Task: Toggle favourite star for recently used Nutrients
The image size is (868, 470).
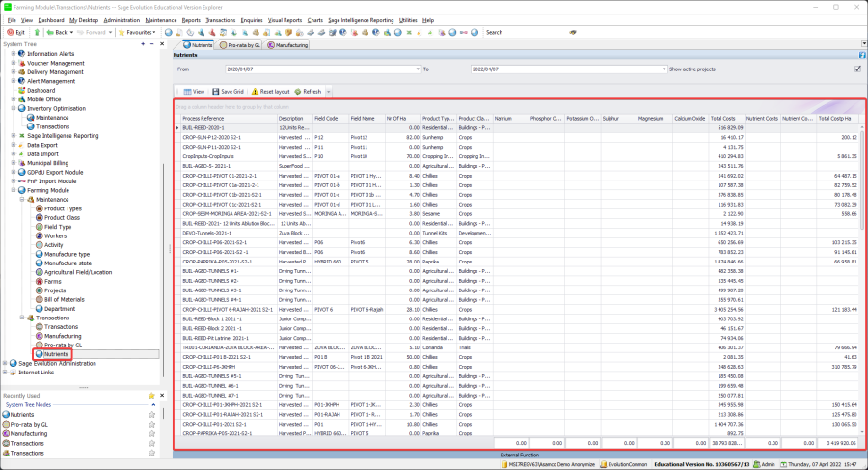Action: click(x=151, y=415)
